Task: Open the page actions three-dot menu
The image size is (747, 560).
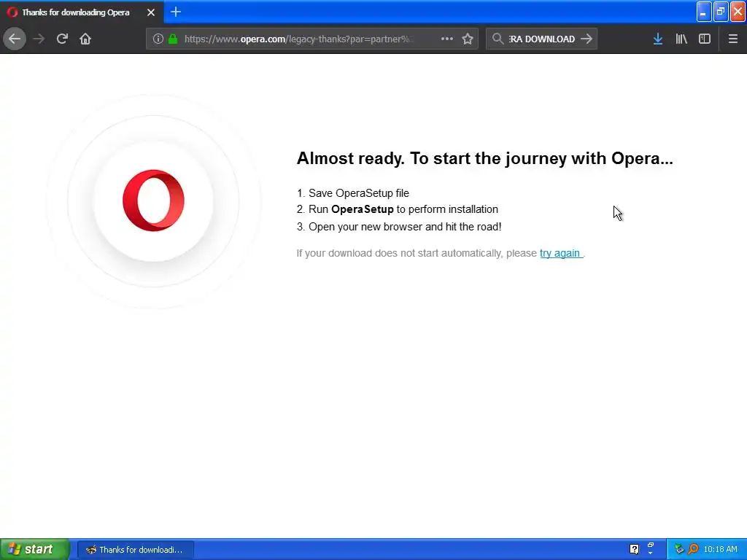Action: point(447,39)
